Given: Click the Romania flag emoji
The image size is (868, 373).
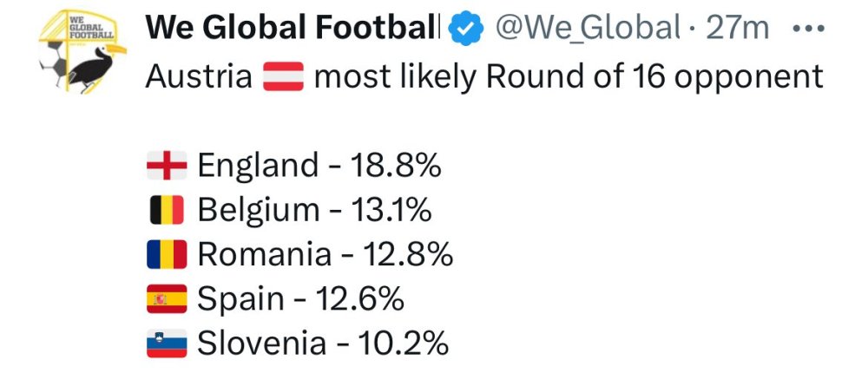Looking at the screenshot, I should [167, 255].
